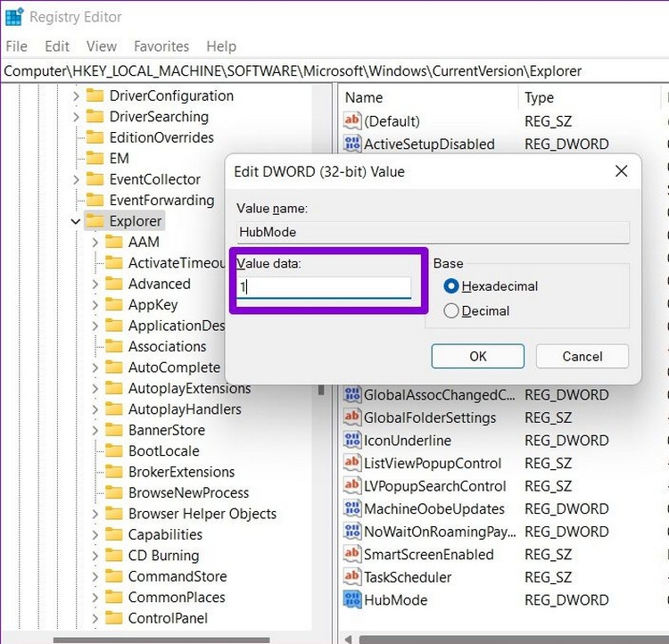
Task: Click the BrokerExtensions folder icon
Action: point(114,472)
